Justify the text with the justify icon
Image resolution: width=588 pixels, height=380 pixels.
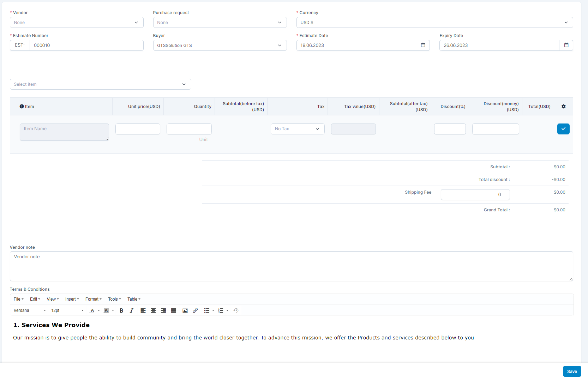point(174,310)
